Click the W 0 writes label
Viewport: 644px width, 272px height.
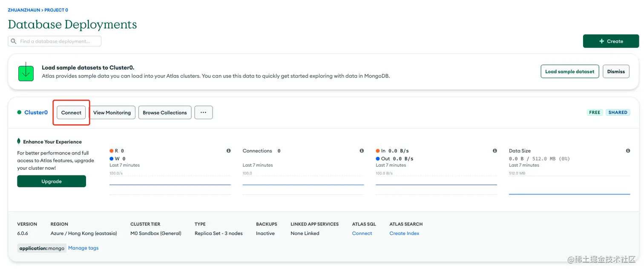point(118,158)
